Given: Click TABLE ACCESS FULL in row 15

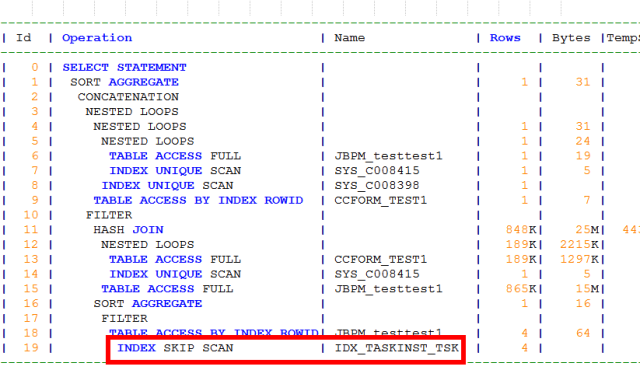Looking at the screenshot, I should click(x=167, y=289).
